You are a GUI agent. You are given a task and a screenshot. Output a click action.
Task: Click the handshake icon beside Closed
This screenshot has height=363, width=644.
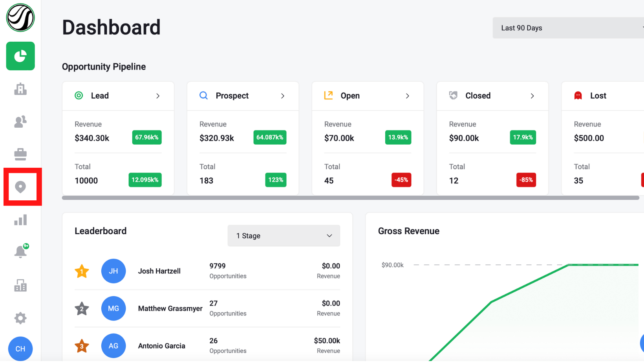click(x=454, y=95)
